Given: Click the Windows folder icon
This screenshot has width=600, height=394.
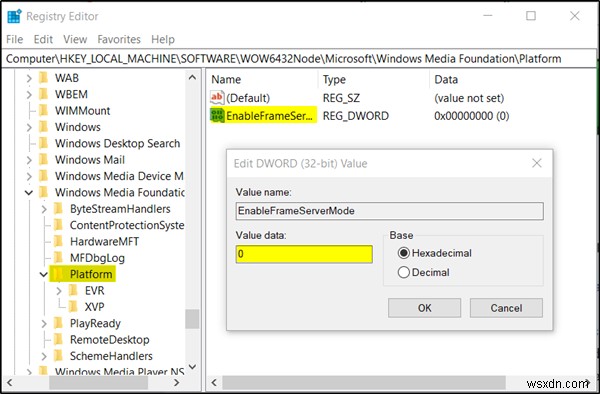Looking at the screenshot, I should (44, 127).
